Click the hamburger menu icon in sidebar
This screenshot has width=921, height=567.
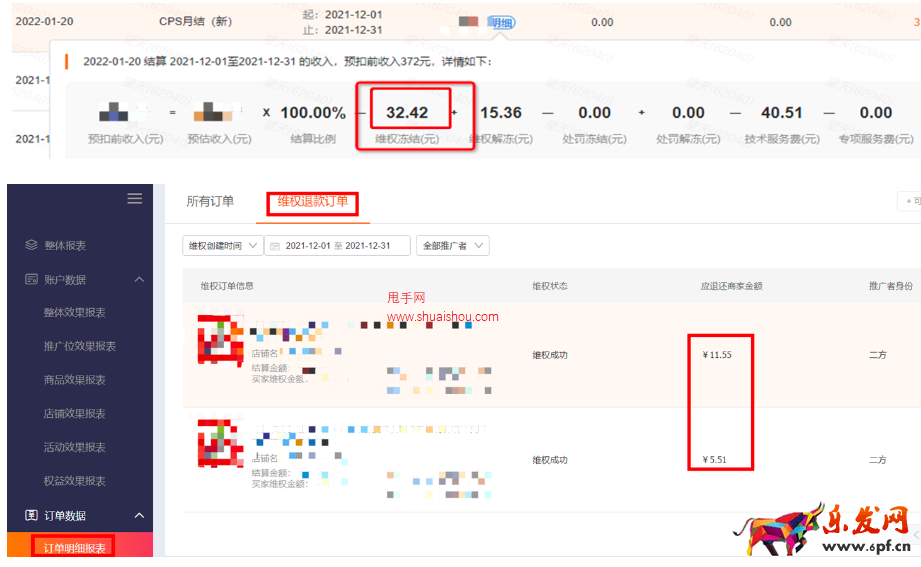point(134,199)
